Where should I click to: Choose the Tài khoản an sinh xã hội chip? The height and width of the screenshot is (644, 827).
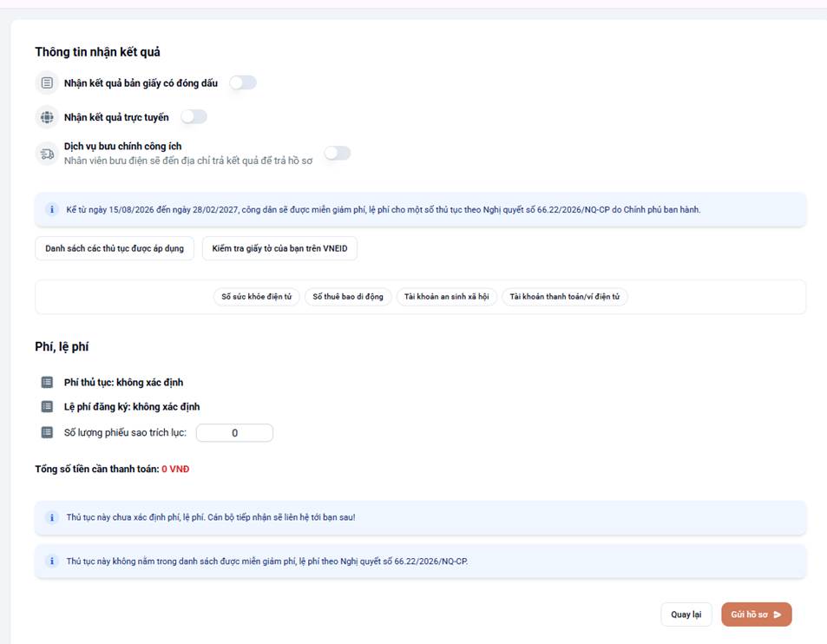tap(447, 297)
